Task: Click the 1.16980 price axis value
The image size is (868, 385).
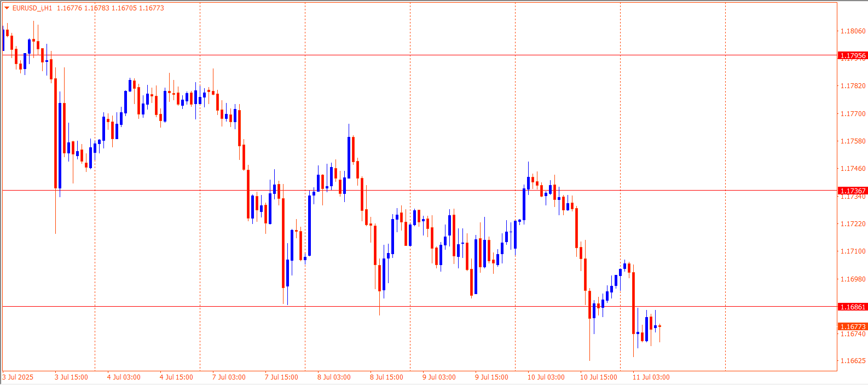Action: [x=853, y=279]
